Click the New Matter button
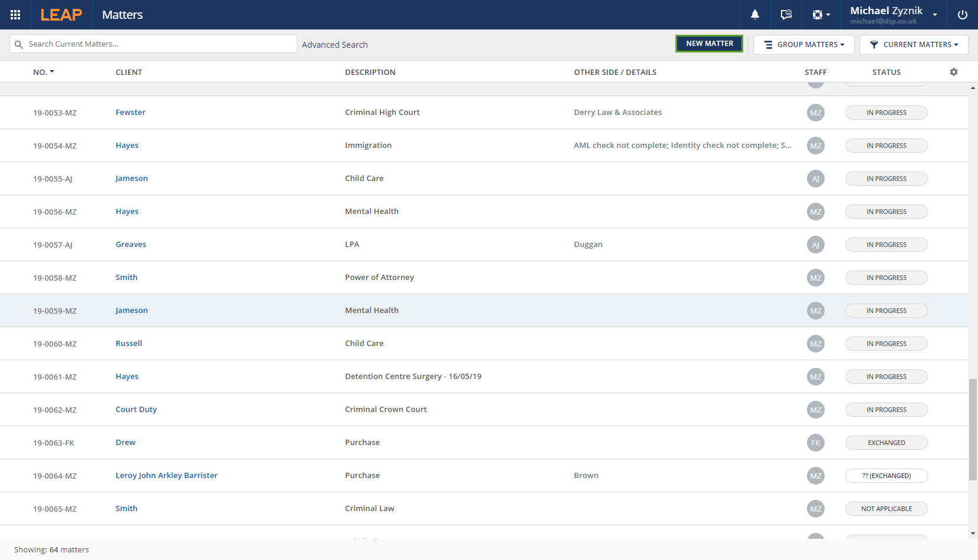978x560 pixels. [709, 44]
